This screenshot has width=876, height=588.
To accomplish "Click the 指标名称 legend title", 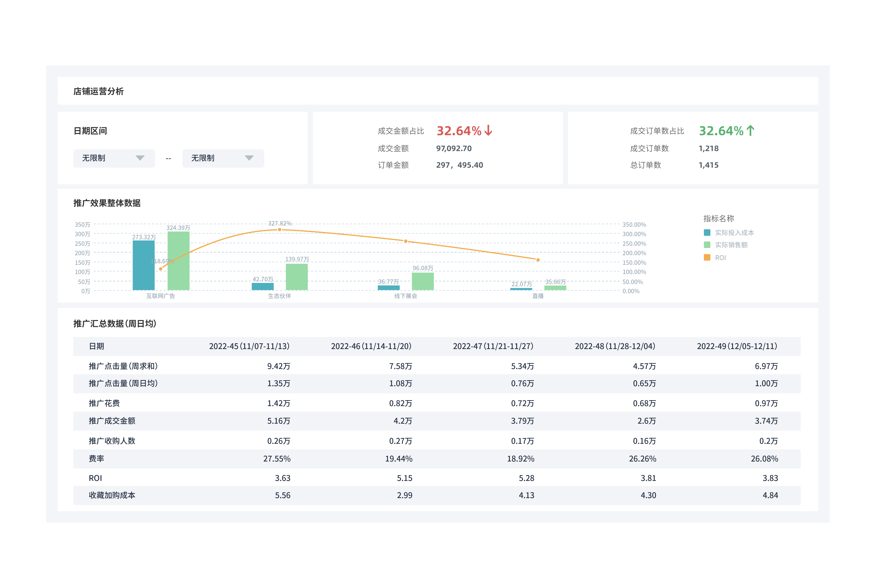I will [718, 219].
